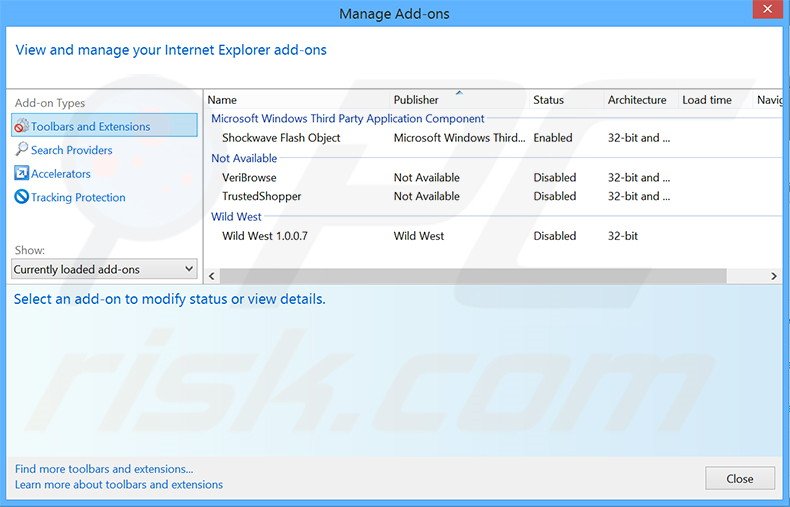Click the Enabled status of Shockwave Flash
Screen dimensions: 790x507
(553, 138)
